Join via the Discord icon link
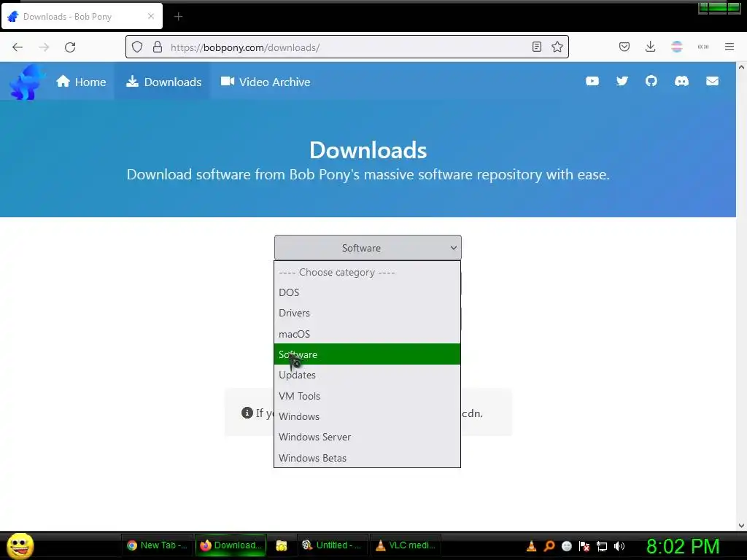The height and width of the screenshot is (560, 747). [681, 82]
